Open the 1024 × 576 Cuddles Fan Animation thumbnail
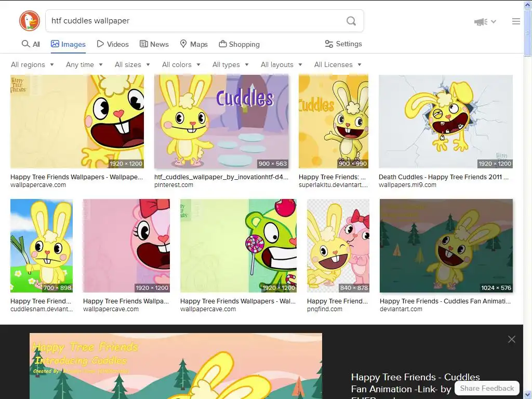Viewport: 532px width, 399px height. [446, 246]
